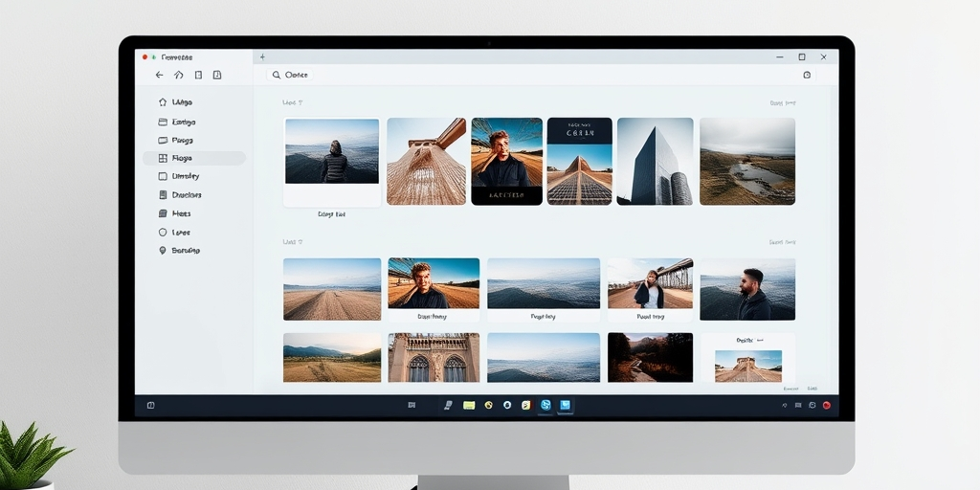Open the bearded man in profile photo
The width and height of the screenshot is (980, 490).
[x=747, y=289]
